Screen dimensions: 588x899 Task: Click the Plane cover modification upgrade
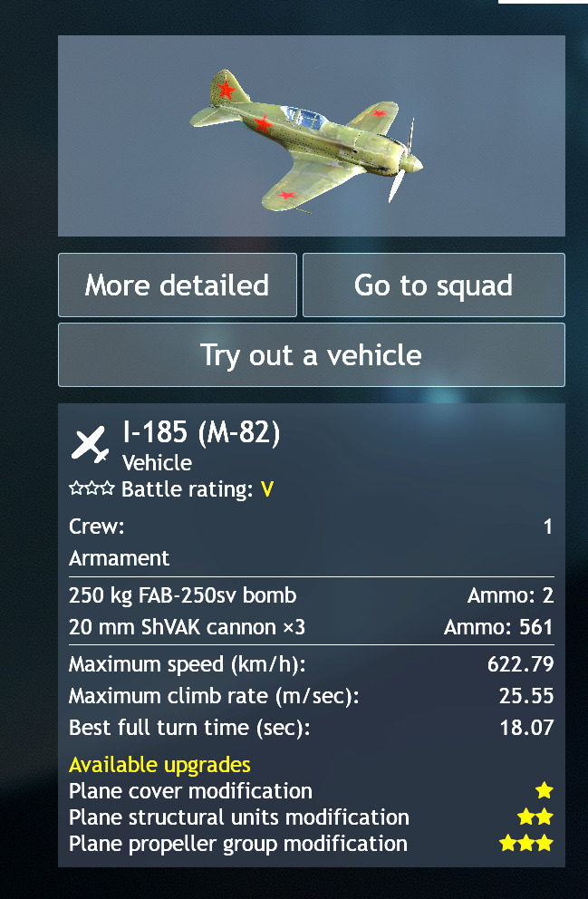pos(190,791)
